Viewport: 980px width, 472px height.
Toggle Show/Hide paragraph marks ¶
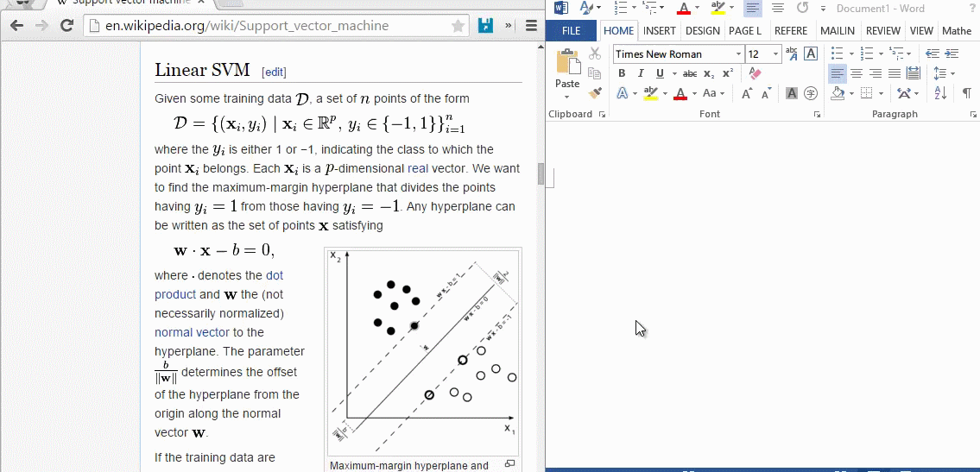[967, 94]
